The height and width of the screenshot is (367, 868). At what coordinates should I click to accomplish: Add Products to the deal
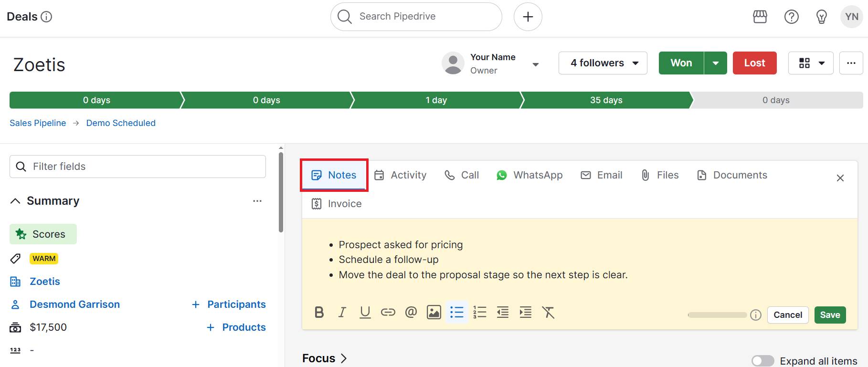[x=236, y=327]
